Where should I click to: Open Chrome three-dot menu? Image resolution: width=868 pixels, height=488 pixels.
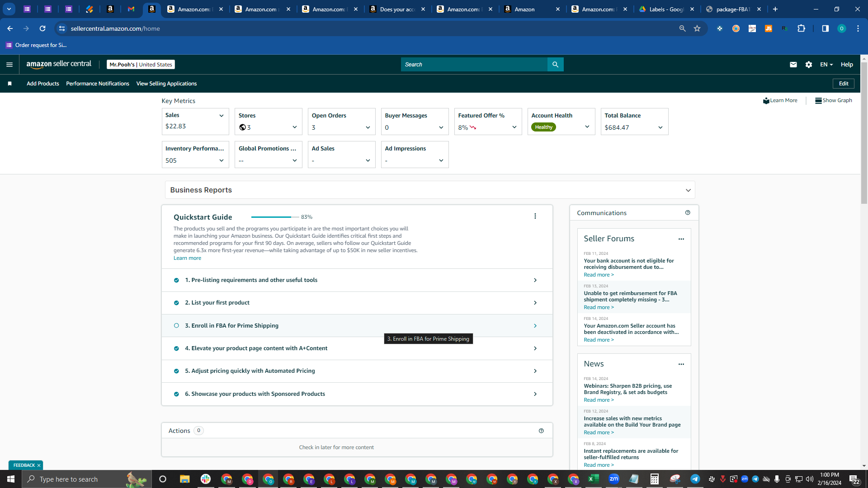pos(858,28)
